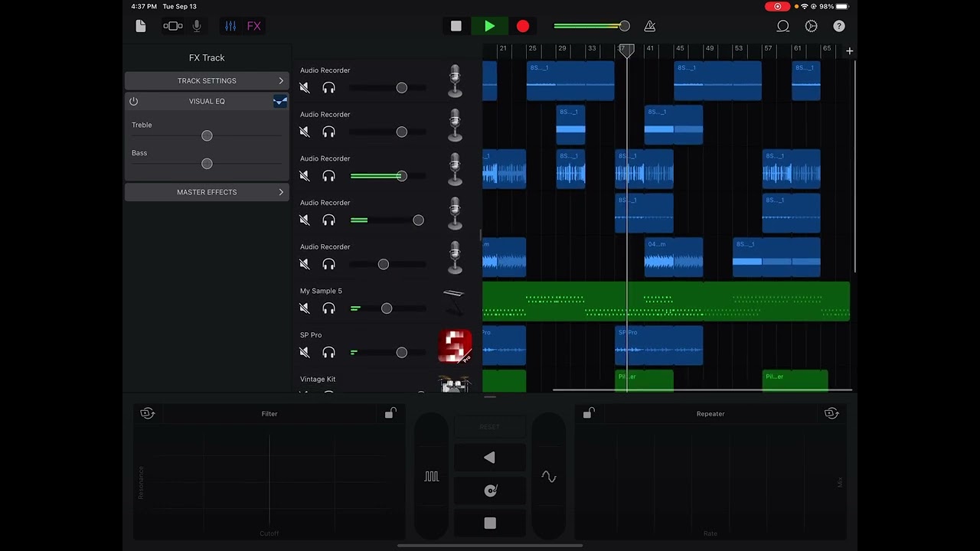The image size is (980, 551).
Task: Solo the third Audio Recorder track
Action: (x=328, y=176)
